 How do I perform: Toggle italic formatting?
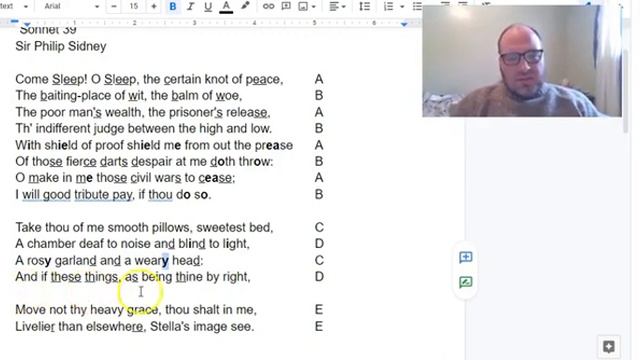tap(190, 7)
